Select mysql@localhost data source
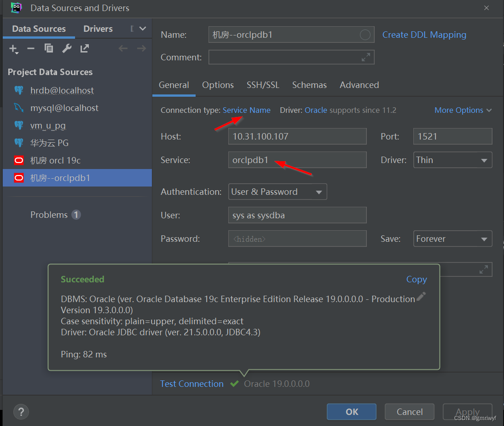Viewport: 504px width, 426px height. click(77, 108)
